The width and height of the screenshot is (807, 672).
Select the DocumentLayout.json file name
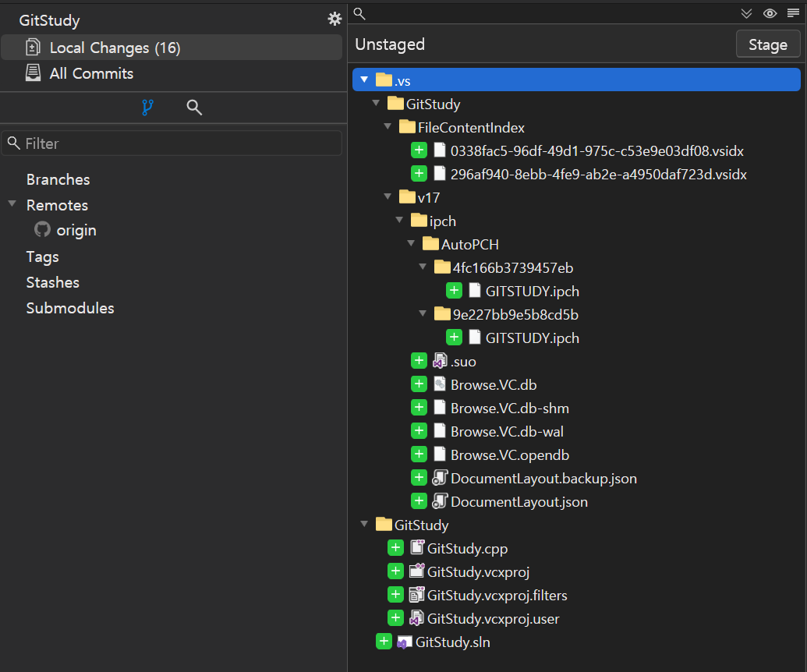coord(519,502)
